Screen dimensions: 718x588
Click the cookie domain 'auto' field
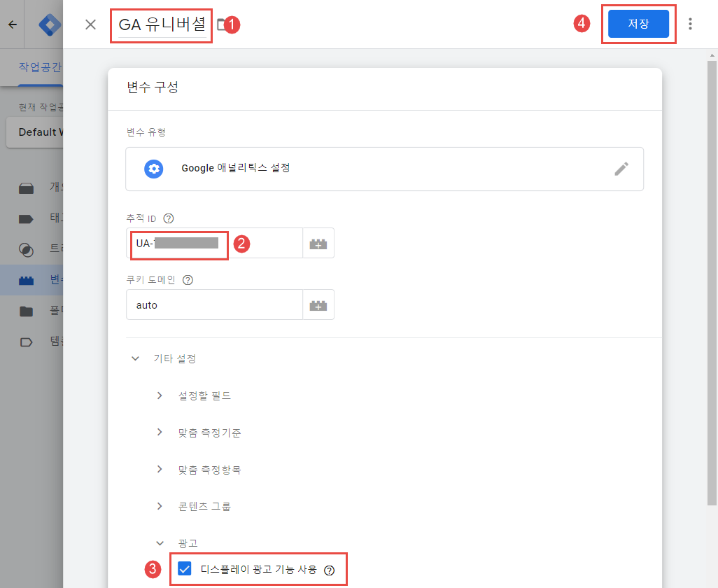pos(214,304)
